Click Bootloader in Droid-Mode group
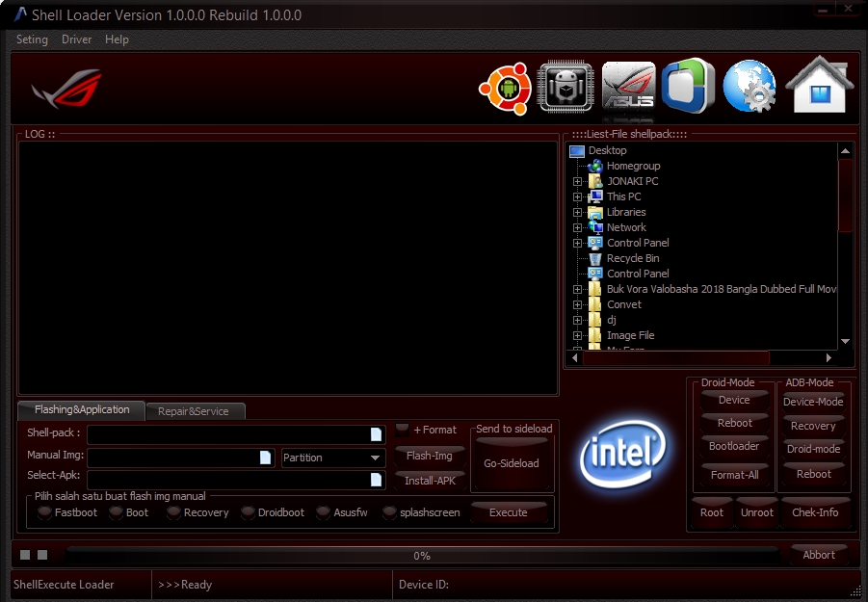Screen dimensions: 868x602 click(x=734, y=446)
